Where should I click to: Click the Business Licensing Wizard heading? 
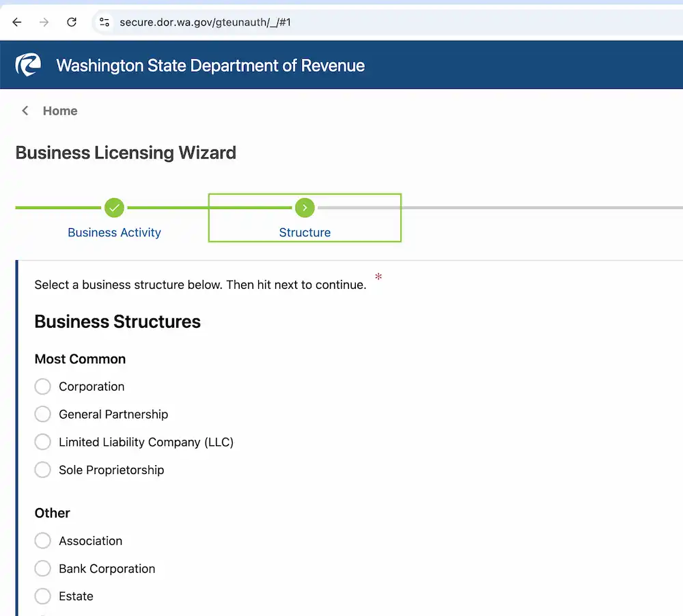(126, 152)
